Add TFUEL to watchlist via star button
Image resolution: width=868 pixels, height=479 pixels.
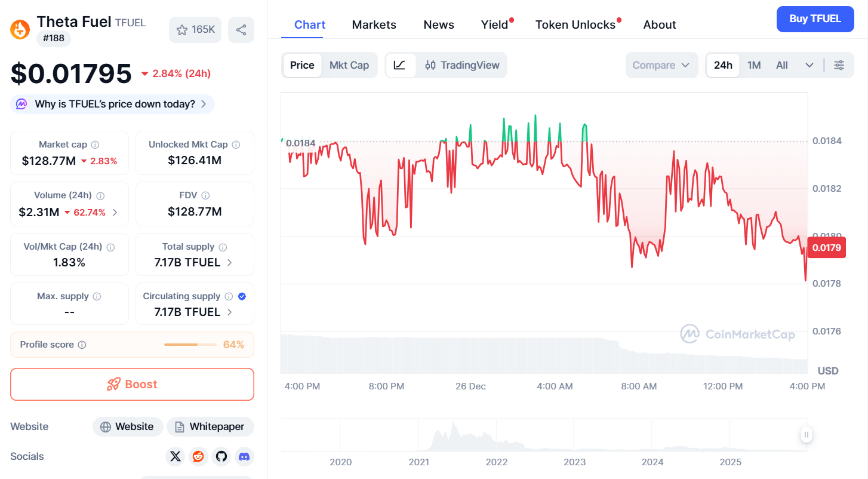pos(195,30)
